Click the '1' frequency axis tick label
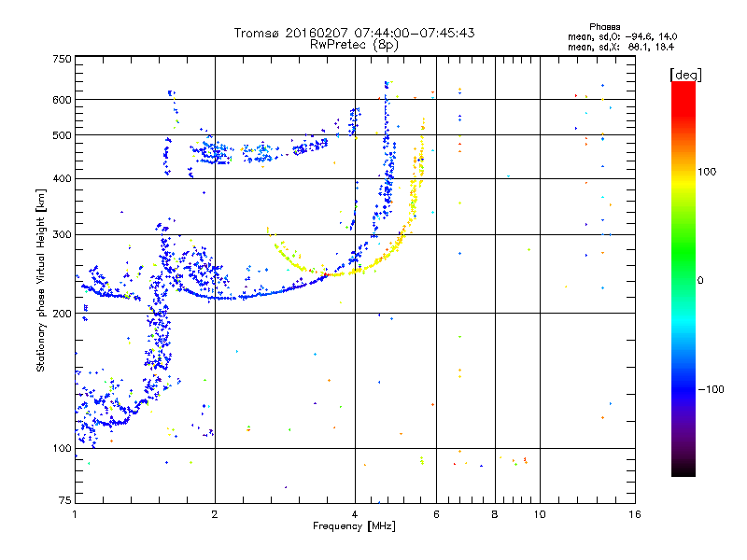Viewport: 747px width, 560px height. (x=75, y=514)
